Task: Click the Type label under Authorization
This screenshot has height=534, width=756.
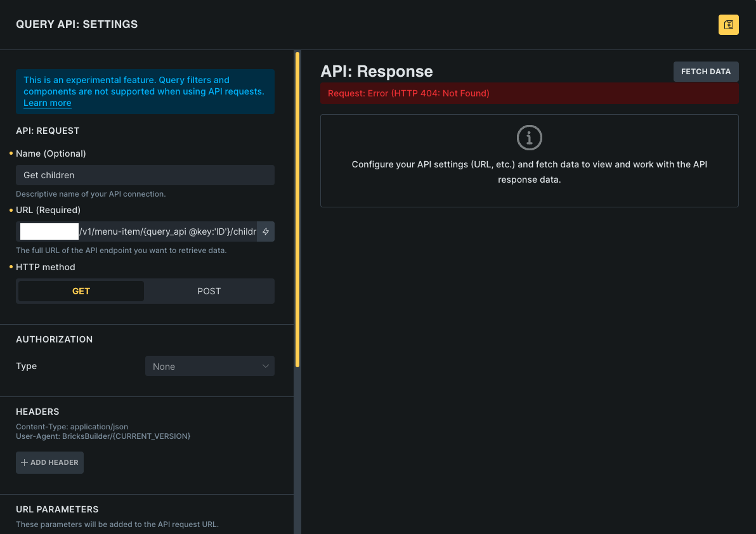Action: (x=26, y=366)
